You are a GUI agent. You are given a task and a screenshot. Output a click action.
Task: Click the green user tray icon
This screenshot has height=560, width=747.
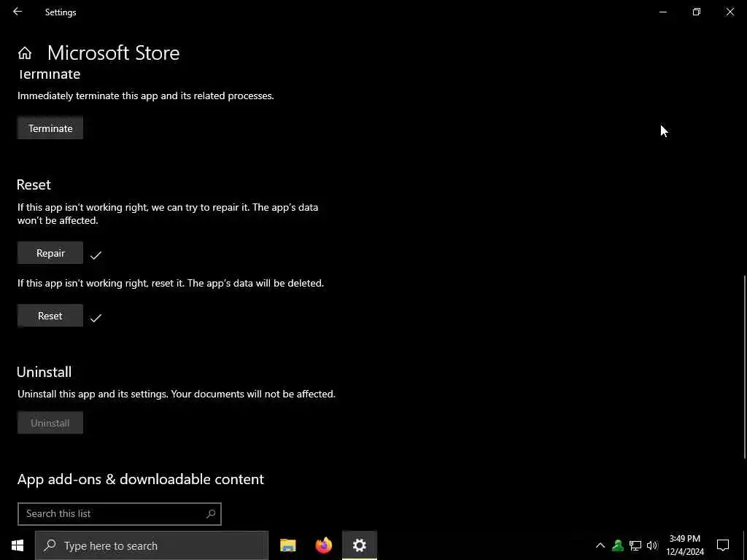tap(618, 545)
